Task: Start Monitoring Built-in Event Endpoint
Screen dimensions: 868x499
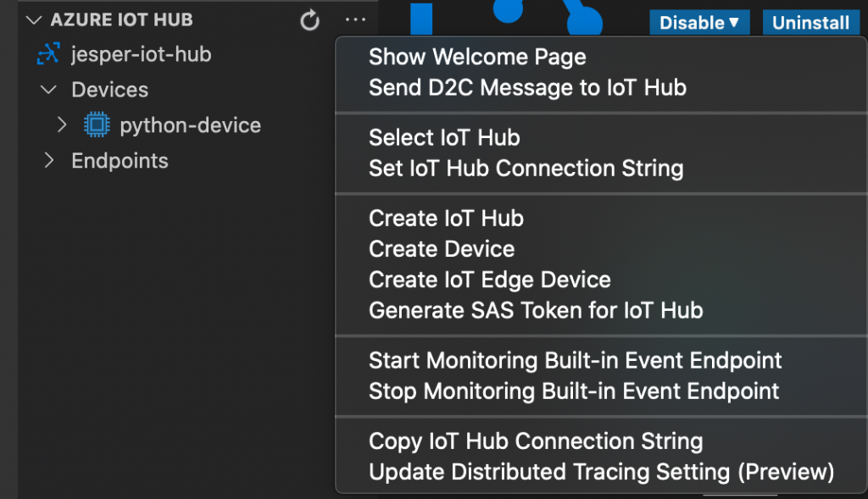Action: (x=575, y=361)
